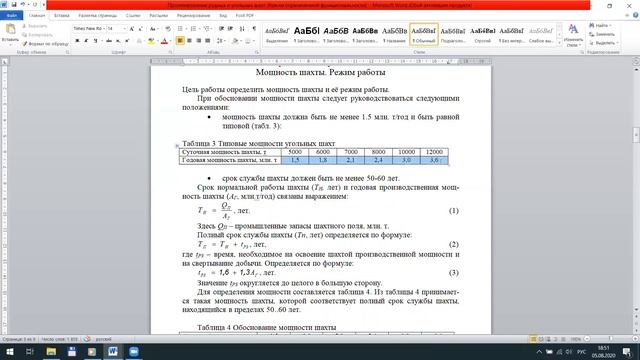Redo with the quick access toolbar
The height and width of the screenshot is (360, 640).
tap(35, 4)
